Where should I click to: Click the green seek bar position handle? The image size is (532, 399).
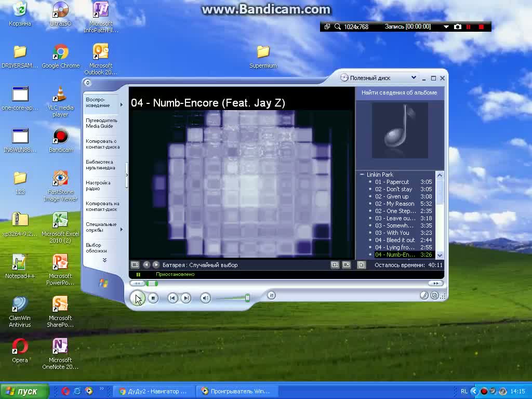(x=152, y=283)
